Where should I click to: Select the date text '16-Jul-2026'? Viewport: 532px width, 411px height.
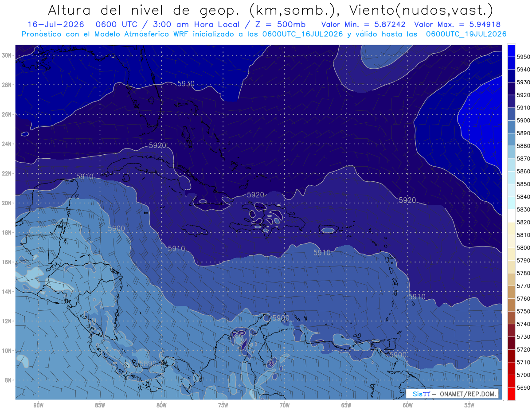coord(57,24)
